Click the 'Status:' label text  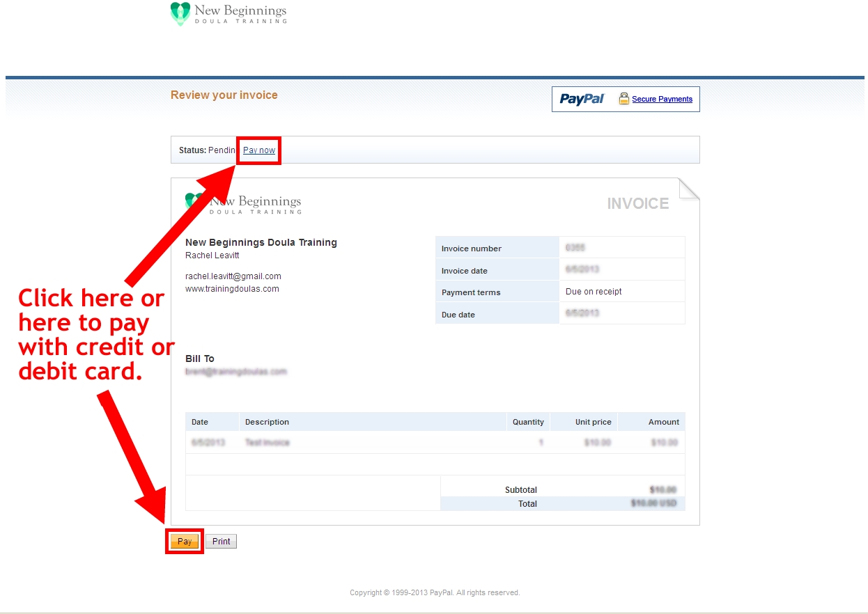[x=192, y=150]
